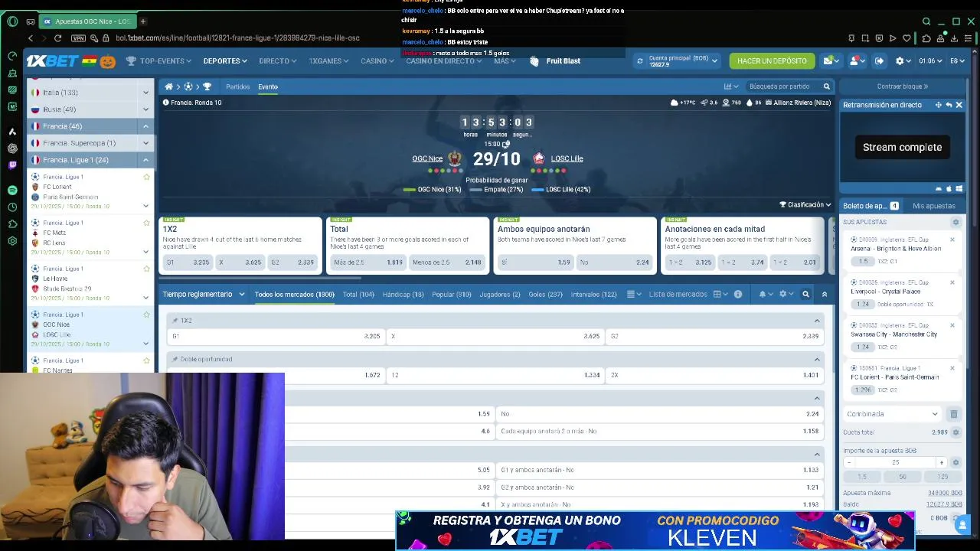Increase stake with plus button
This screenshot has height=551, width=980.
tap(941, 462)
